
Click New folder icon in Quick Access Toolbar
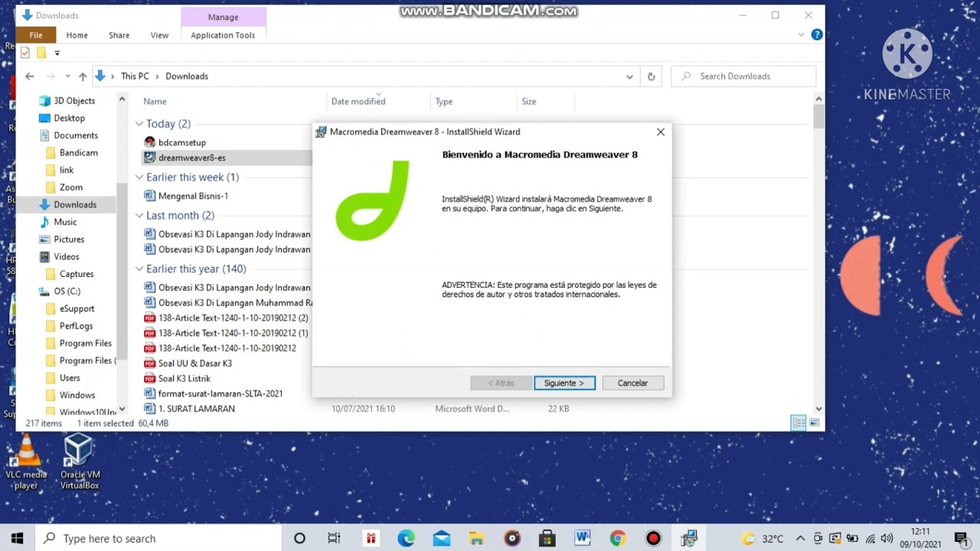pos(41,53)
